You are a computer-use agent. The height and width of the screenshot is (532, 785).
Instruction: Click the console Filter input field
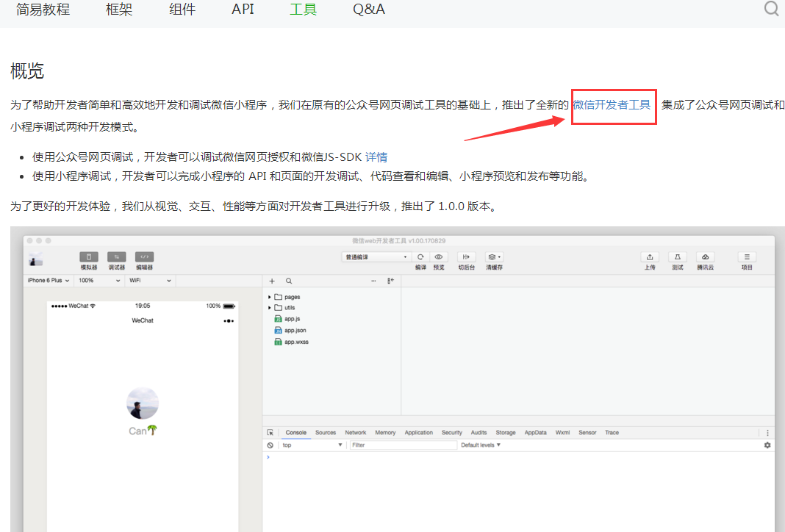point(403,445)
